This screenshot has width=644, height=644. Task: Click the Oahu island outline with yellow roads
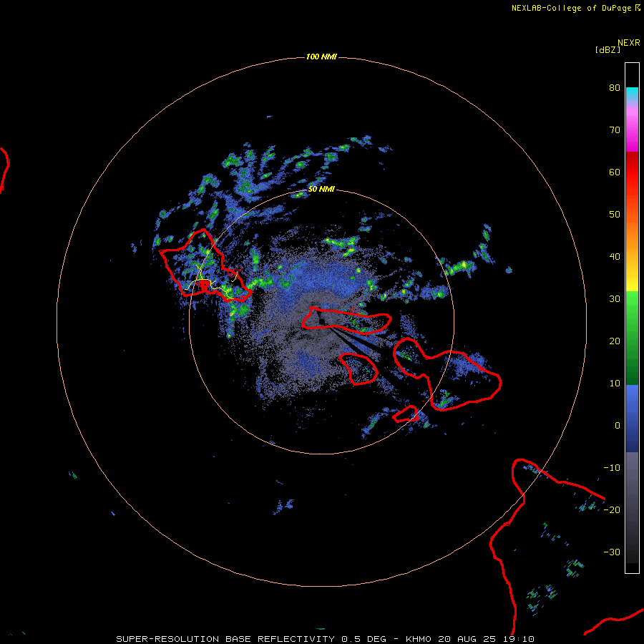(x=205, y=265)
